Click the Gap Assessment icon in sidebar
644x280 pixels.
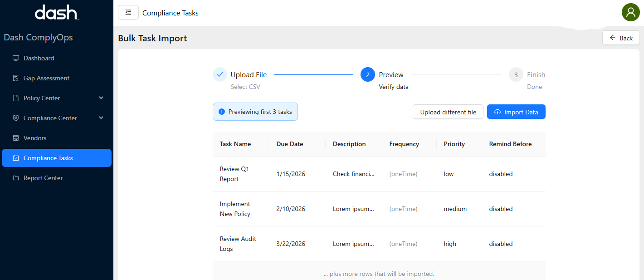click(x=16, y=78)
